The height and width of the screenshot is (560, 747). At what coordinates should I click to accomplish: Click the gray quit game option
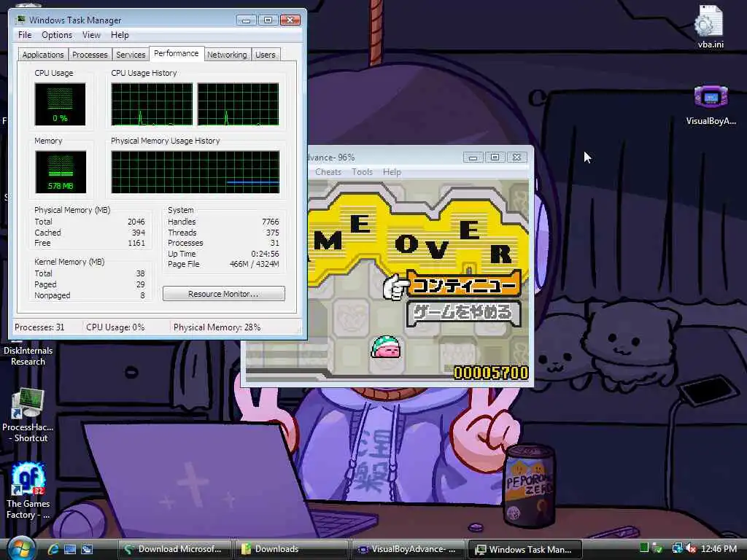[x=463, y=314]
